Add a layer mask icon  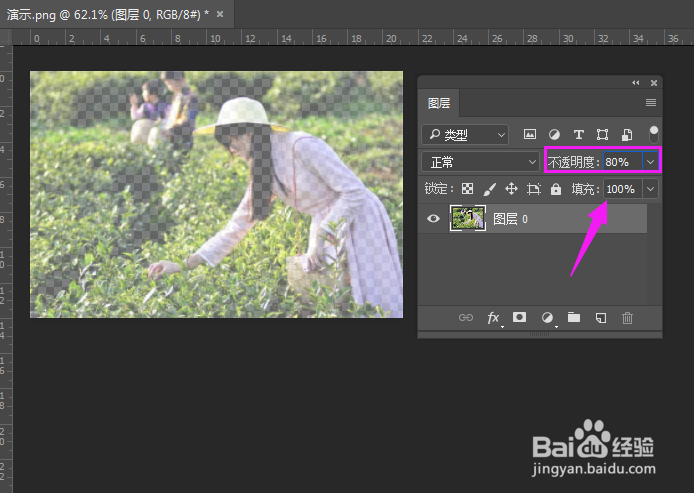pyautogui.click(x=520, y=317)
